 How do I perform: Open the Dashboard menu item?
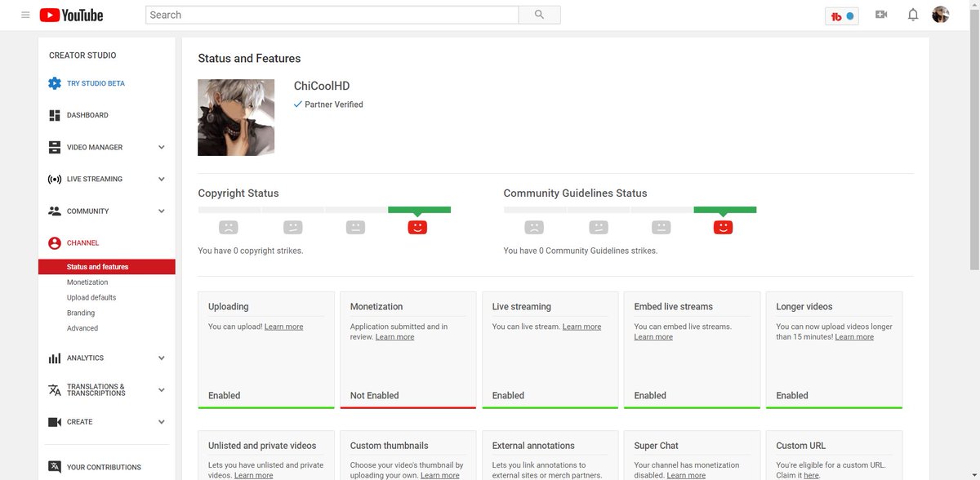[87, 115]
